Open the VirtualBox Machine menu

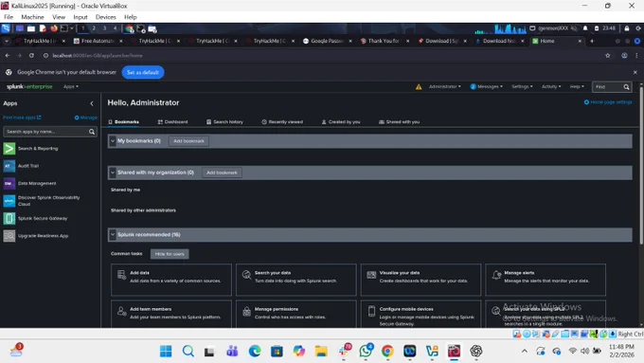[x=32, y=17]
